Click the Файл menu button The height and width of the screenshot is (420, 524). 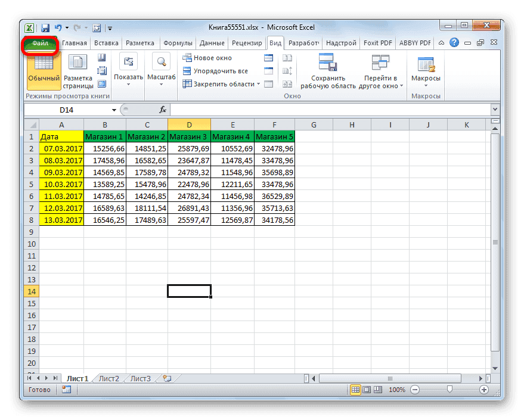tap(41, 42)
